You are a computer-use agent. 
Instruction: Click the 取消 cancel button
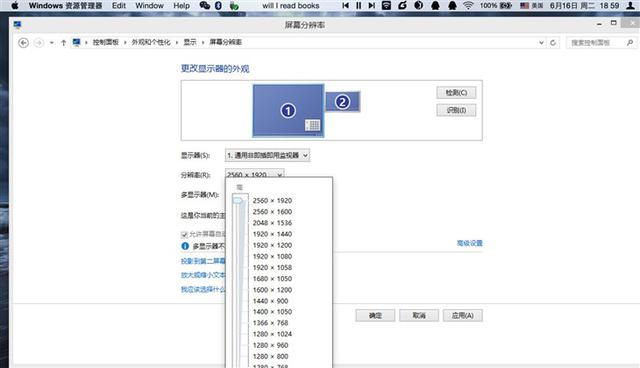tap(419, 315)
